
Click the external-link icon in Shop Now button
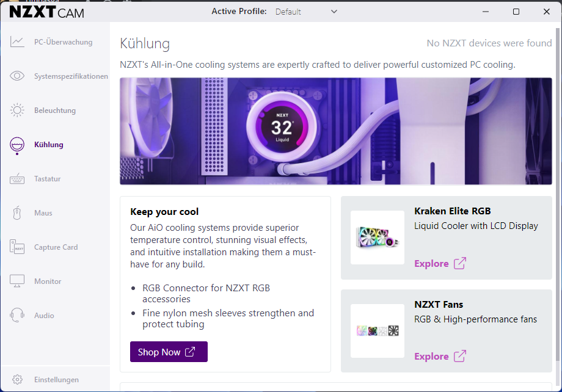click(x=190, y=352)
